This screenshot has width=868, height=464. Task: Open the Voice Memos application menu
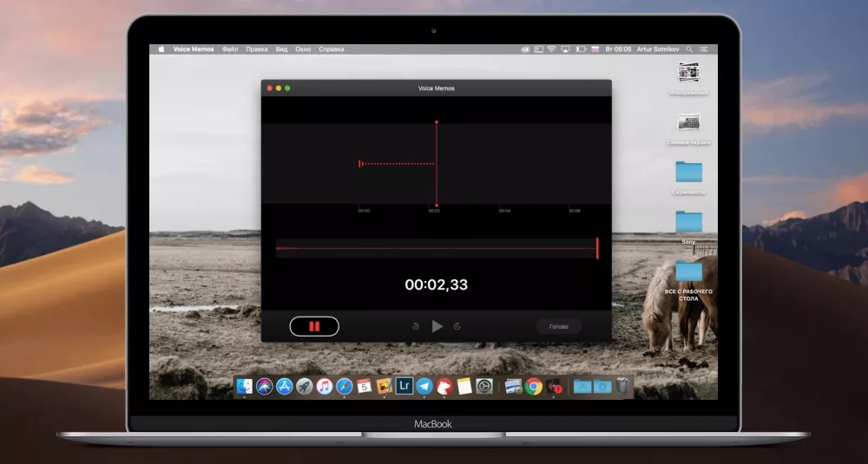(x=194, y=49)
